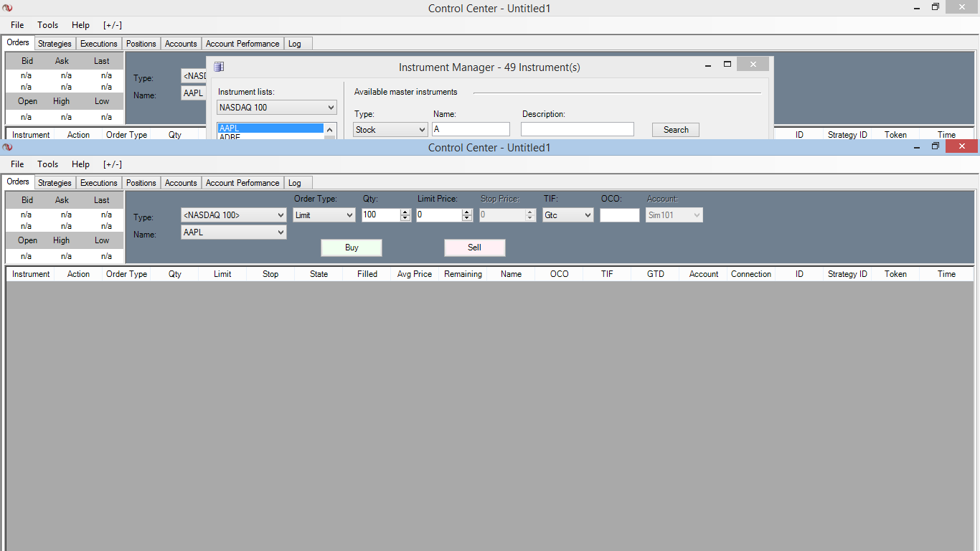This screenshot has height=551, width=980.
Task: Click the Description field in Instrument Manager
Action: 577,130
